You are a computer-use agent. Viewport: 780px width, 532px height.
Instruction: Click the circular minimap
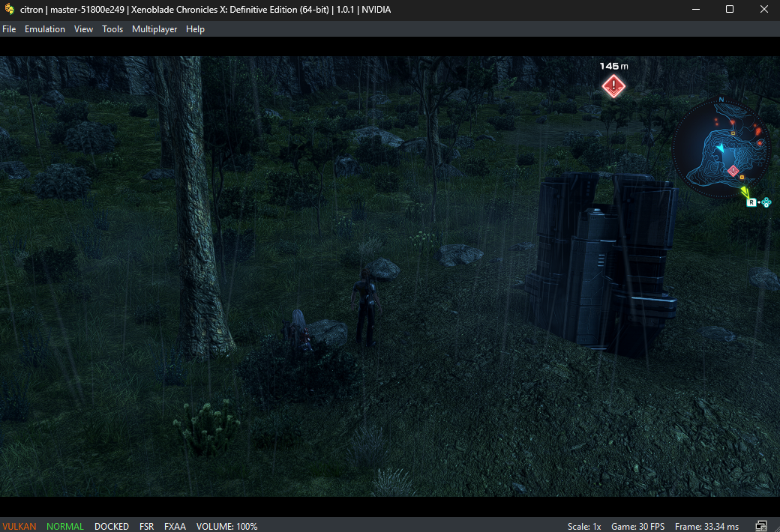(x=721, y=148)
